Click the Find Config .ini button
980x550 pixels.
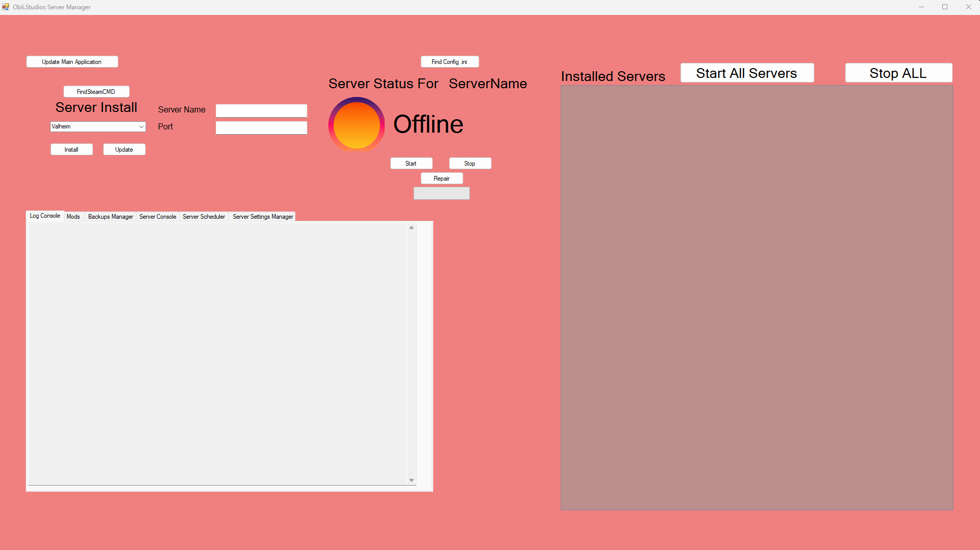pyautogui.click(x=449, y=61)
